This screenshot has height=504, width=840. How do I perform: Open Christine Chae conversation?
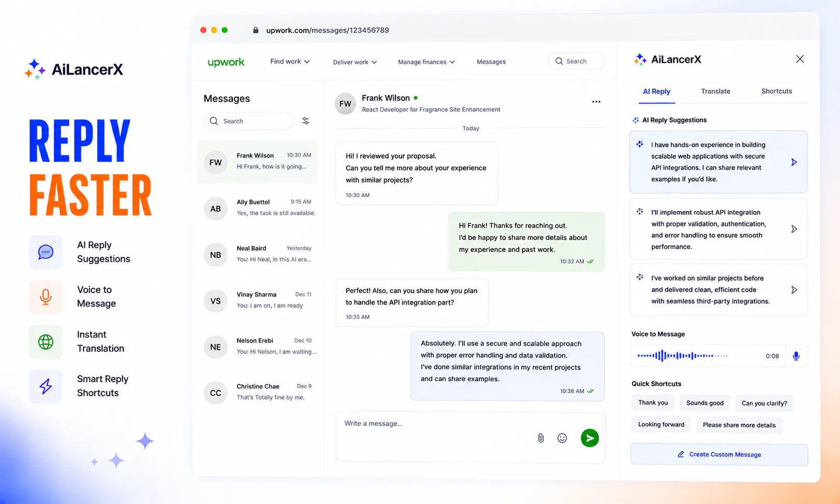257,393
